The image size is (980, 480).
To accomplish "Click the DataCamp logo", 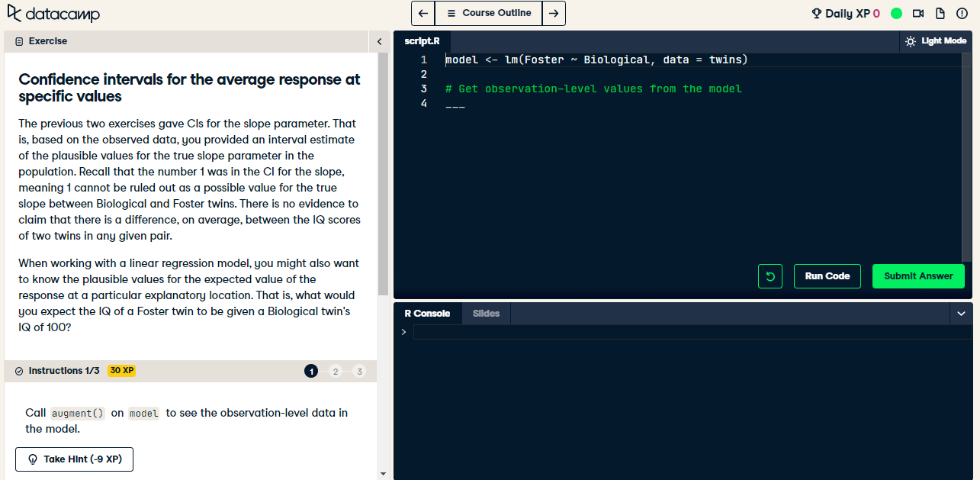I will click(53, 13).
